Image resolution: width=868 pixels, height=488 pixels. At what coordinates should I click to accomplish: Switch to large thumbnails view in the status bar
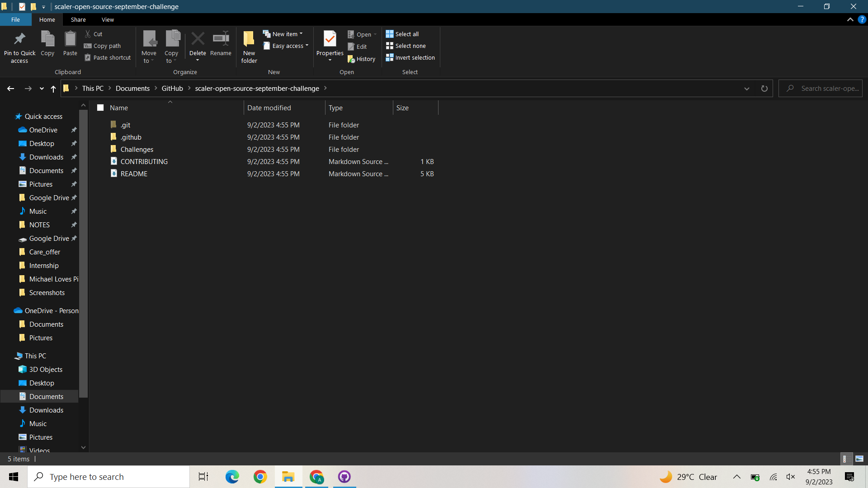point(859,459)
